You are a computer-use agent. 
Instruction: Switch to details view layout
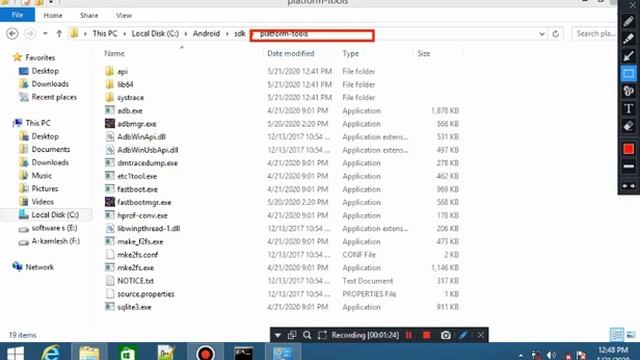[x=616, y=335]
